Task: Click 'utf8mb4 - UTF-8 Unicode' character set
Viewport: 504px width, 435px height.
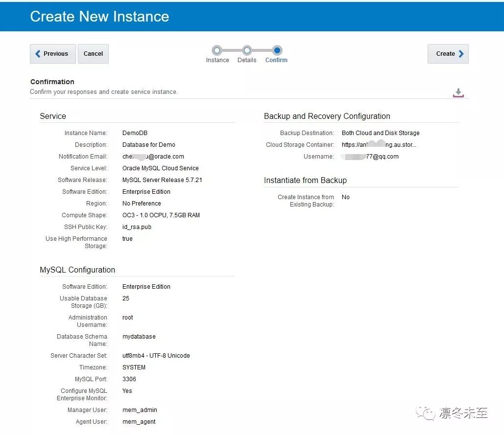Action: (156, 356)
